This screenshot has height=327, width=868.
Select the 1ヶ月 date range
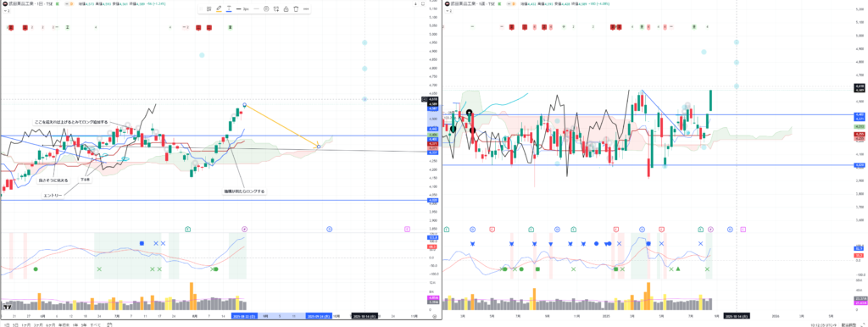[x=26, y=324]
